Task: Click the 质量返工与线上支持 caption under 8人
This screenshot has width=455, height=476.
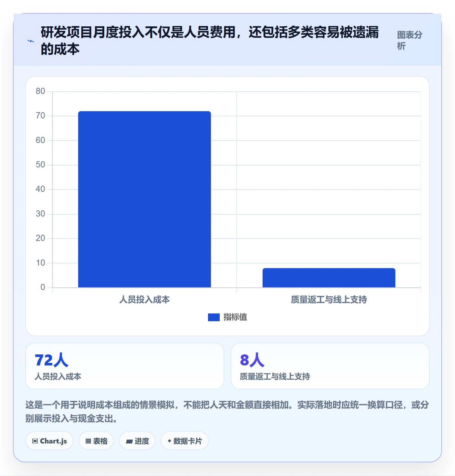Action: coord(275,377)
